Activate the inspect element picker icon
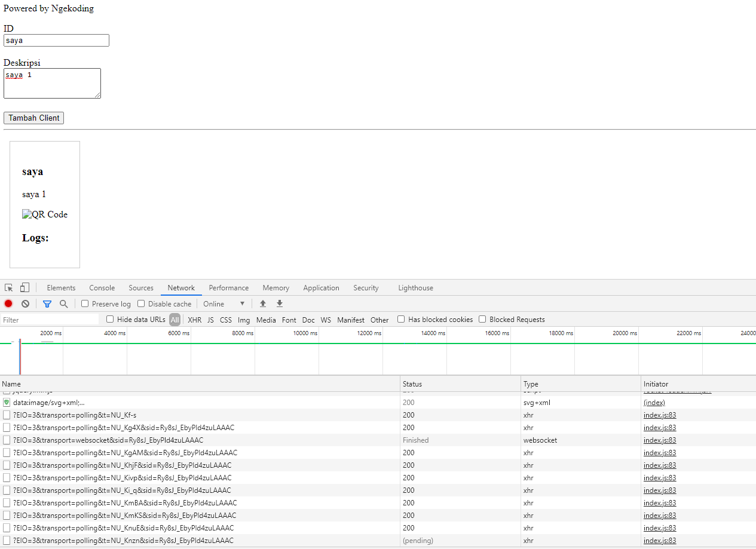 point(9,288)
